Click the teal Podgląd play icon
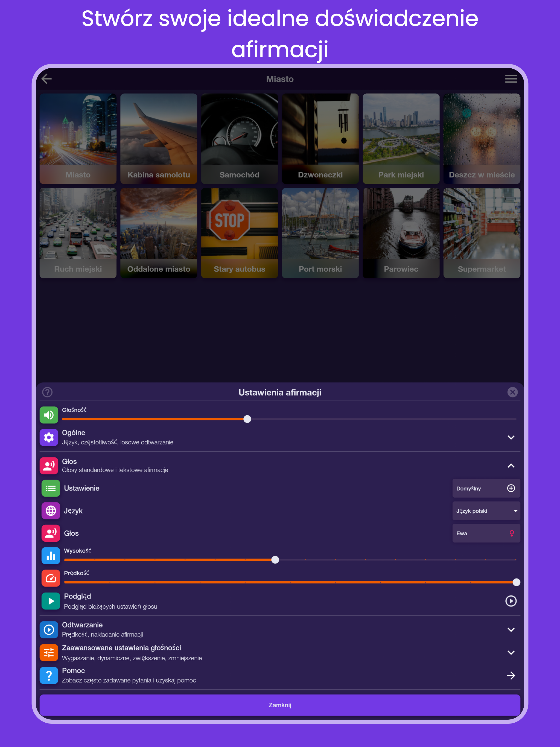Screen dimensions: 560x747 51,601
